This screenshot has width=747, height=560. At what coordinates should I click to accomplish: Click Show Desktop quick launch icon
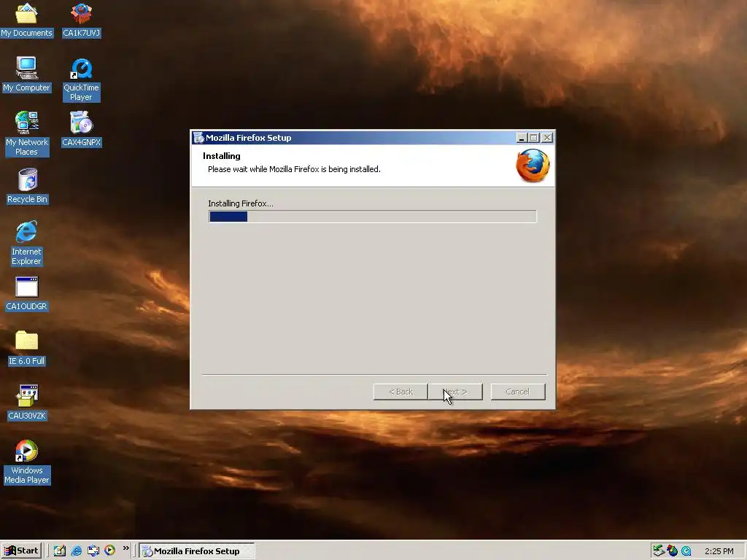60,551
